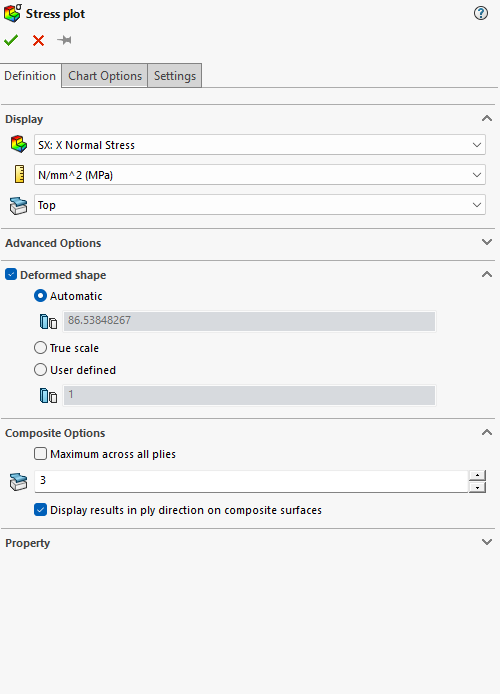The image size is (500, 694).
Task: Uncheck the Deformed shape checkbox
Action: (11, 274)
